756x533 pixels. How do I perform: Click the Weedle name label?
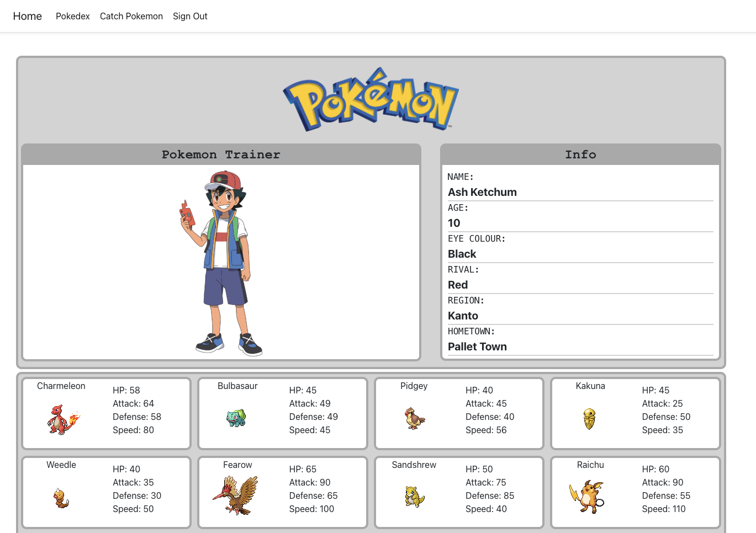point(61,465)
